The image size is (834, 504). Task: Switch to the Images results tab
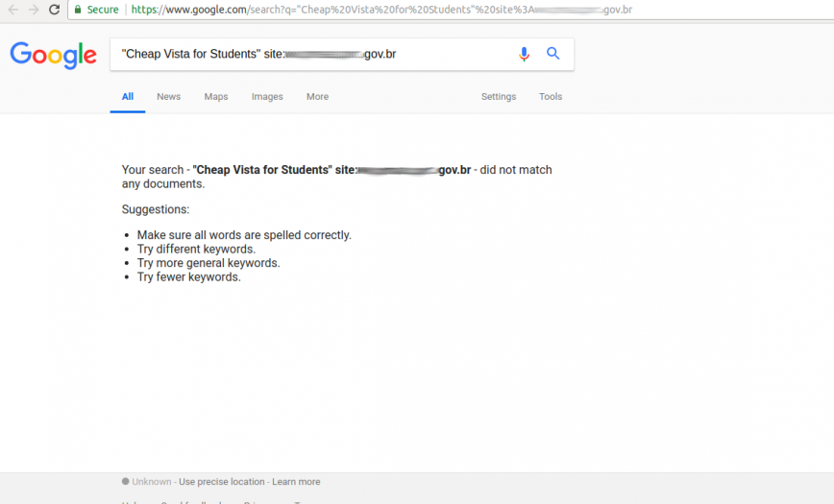point(267,97)
